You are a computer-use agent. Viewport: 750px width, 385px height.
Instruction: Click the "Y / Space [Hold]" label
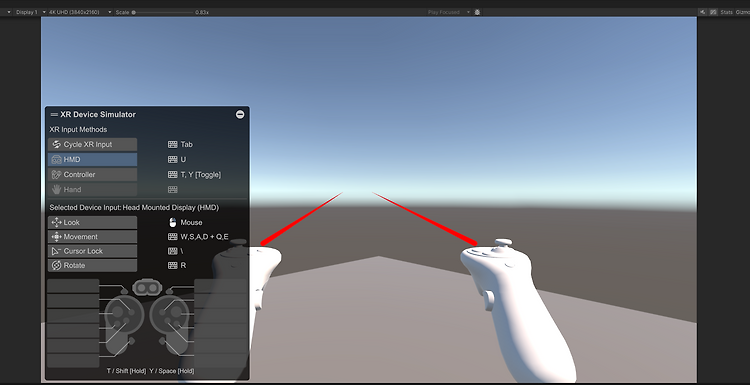[x=172, y=371]
